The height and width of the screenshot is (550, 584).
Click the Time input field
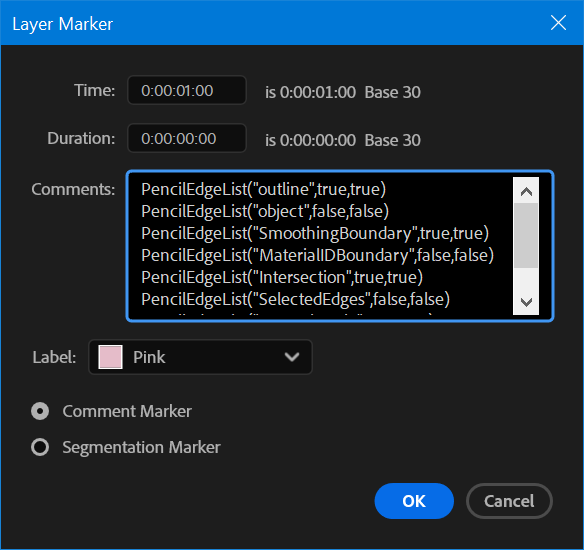click(x=187, y=90)
